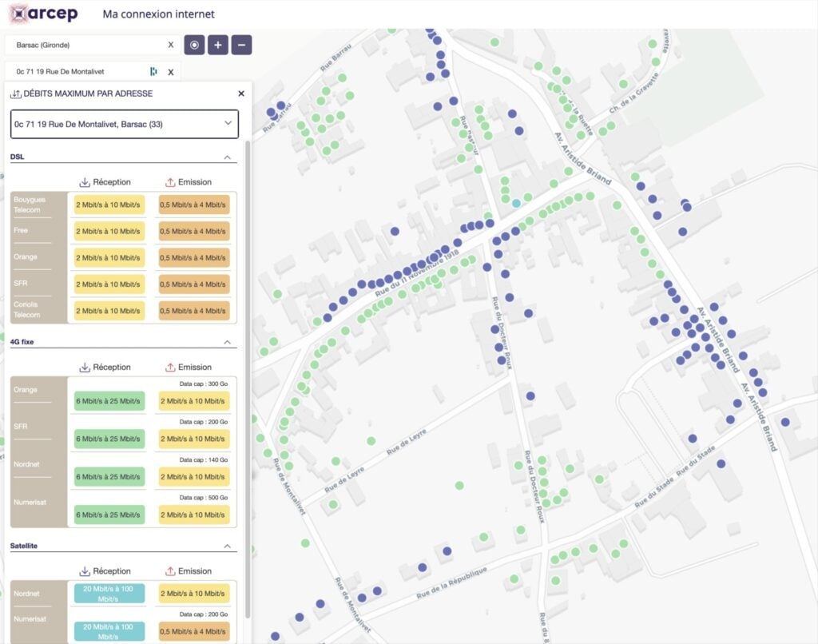
Task: Click the upload/download icon beside Débits maximum
Action: tap(16, 94)
